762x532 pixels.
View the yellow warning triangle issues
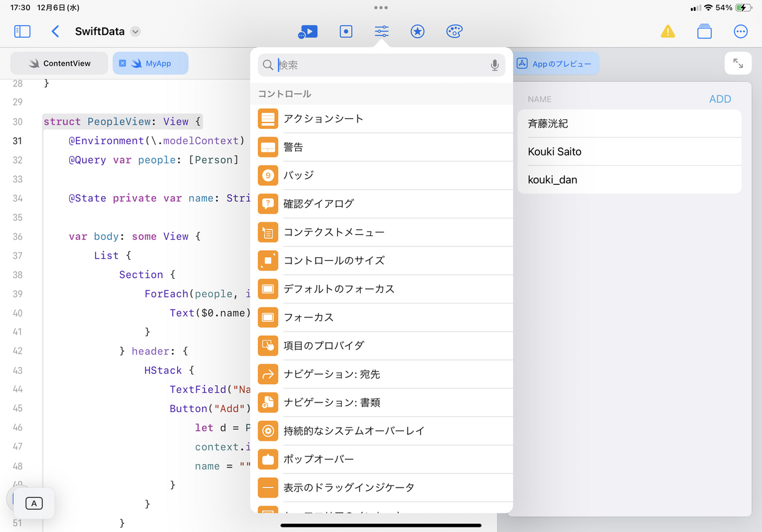(x=667, y=31)
